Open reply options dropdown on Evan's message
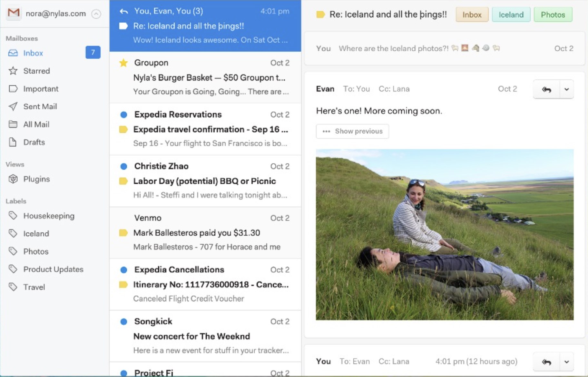 click(x=567, y=89)
